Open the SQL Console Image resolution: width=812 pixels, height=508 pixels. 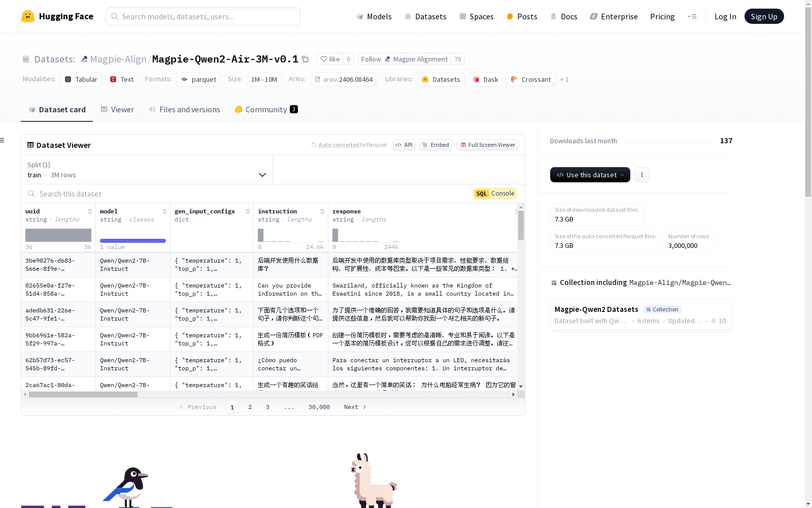[x=495, y=194]
